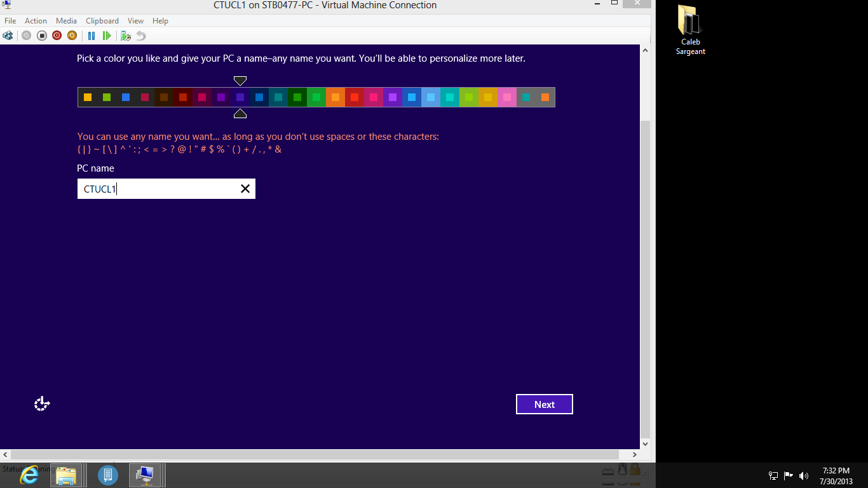Viewport: 868px width, 488px height.
Task: Shut down the VM using the red power icon
Action: (x=57, y=36)
